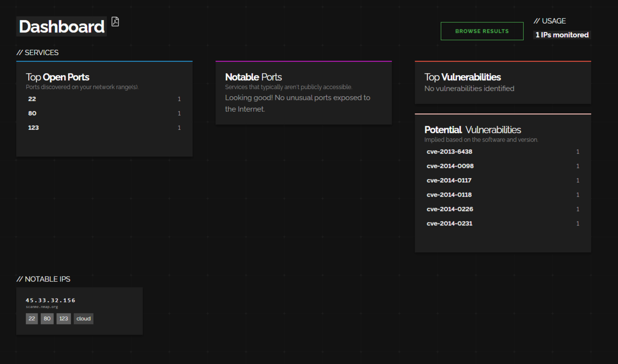
Task: Open notable IP 45.33.32.156
Action: pos(50,300)
